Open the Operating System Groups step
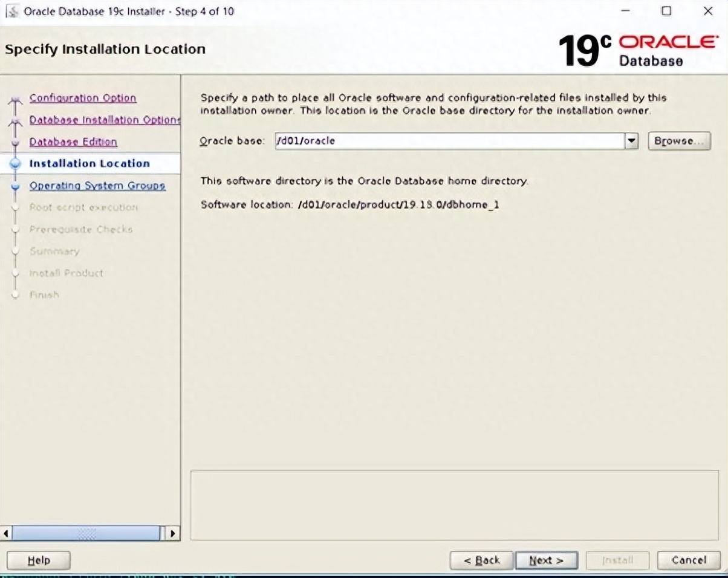This screenshot has height=578, width=728. 97,186
